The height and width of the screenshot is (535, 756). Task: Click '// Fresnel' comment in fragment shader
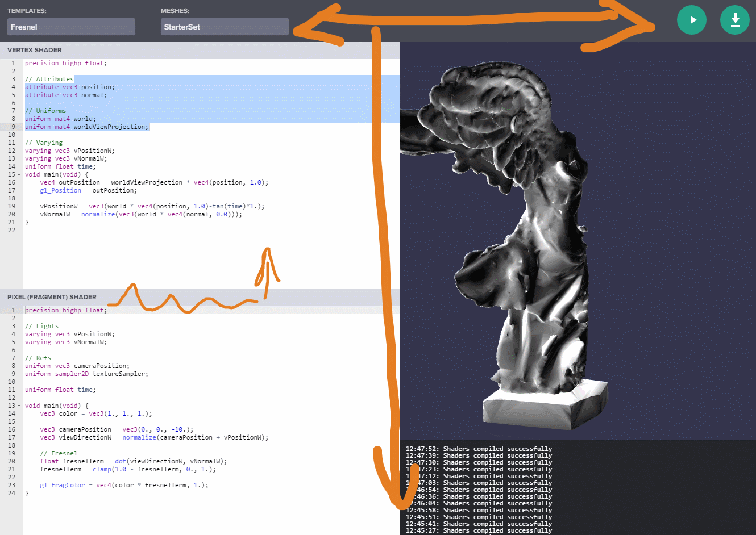click(x=59, y=453)
